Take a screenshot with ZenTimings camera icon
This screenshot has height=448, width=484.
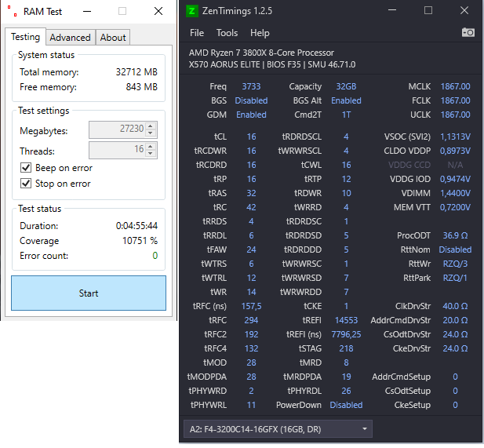pyautogui.click(x=468, y=32)
